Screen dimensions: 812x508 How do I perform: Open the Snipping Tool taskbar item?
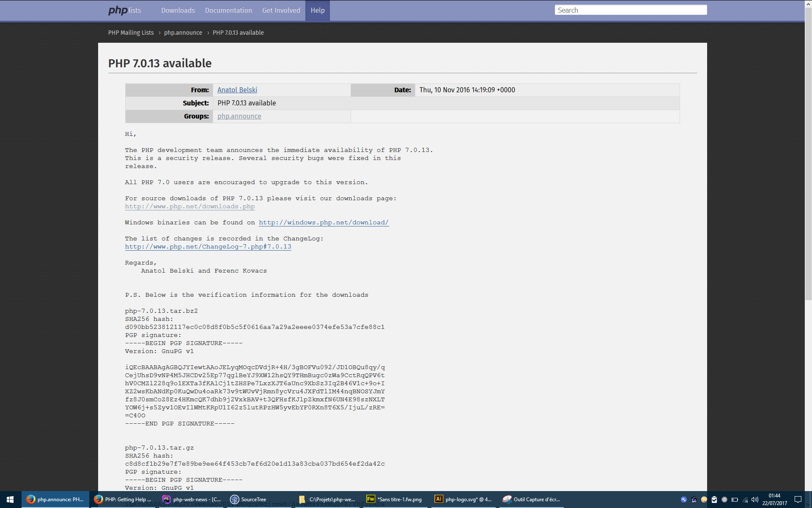(532, 500)
